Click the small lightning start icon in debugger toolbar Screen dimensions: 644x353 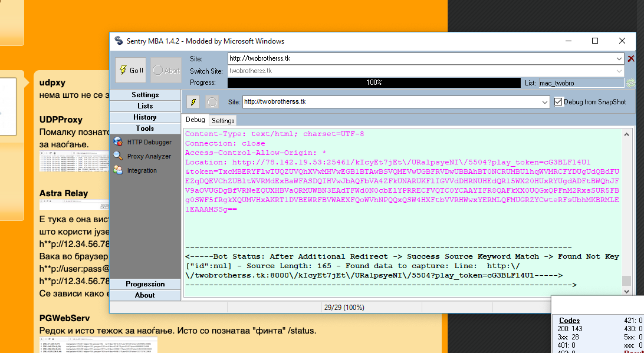(193, 102)
